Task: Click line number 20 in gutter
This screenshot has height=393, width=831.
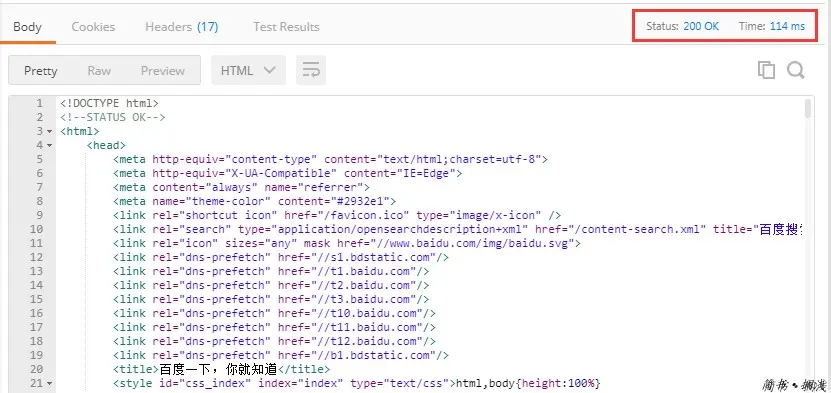Action: click(37, 369)
